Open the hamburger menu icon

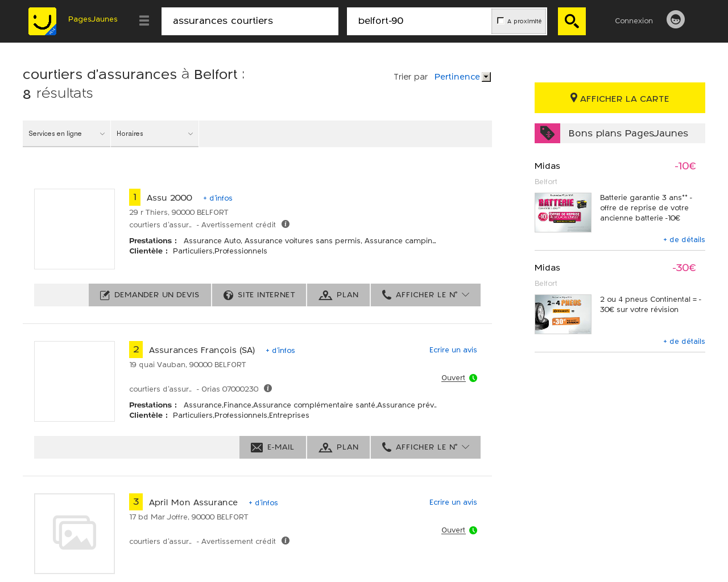[144, 21]
